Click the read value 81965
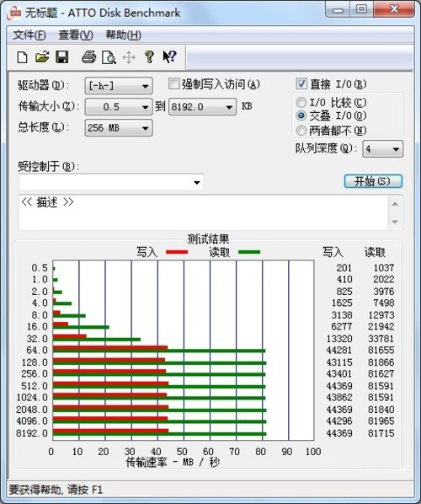Screen dimensions: 421x504 tap(381, 421)
